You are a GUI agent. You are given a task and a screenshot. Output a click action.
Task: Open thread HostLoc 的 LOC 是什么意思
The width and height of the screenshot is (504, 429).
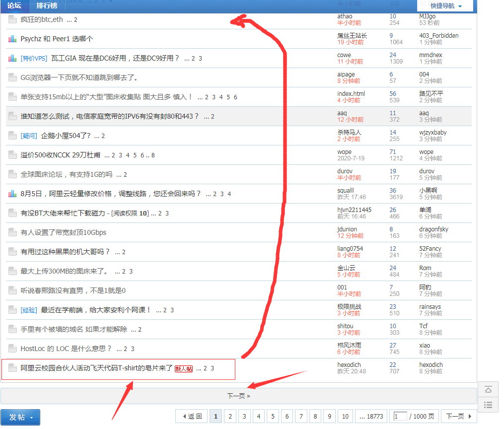tap(66, 349)
